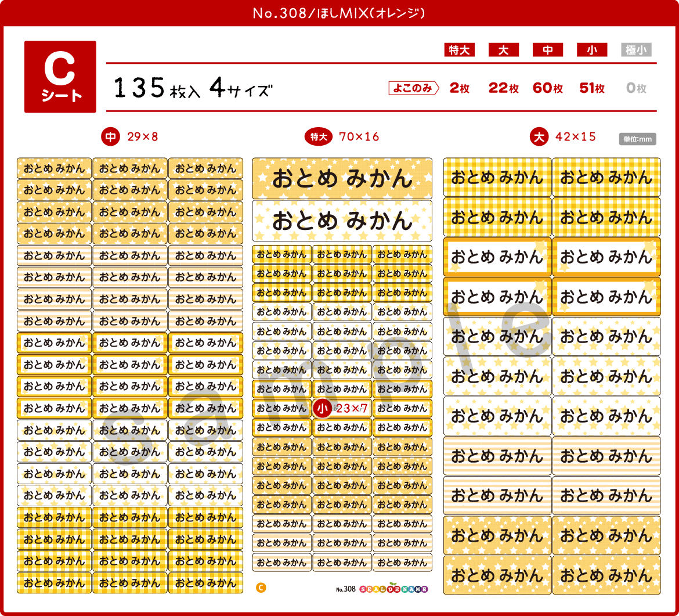Image resolution: width=679 pixels, height=616 pixels.
Task: Select the 特大 size badge in header
Action: tap(460, 50)
